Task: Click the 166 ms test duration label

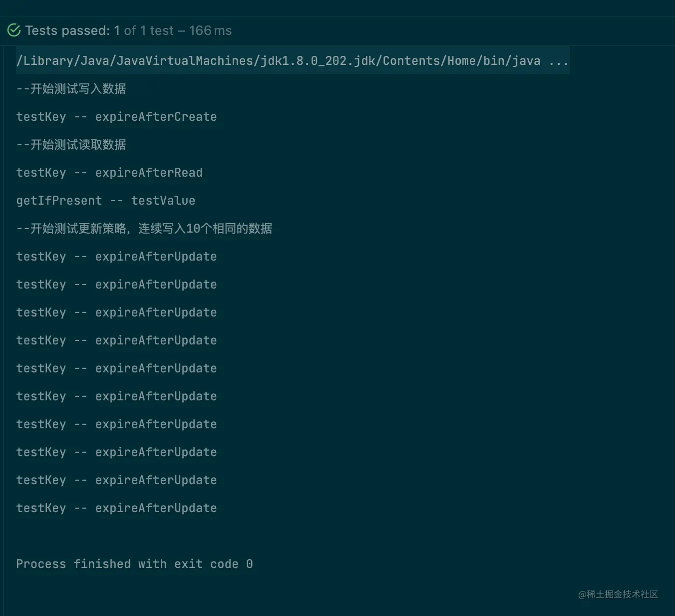Action: (x=210, y=30)
